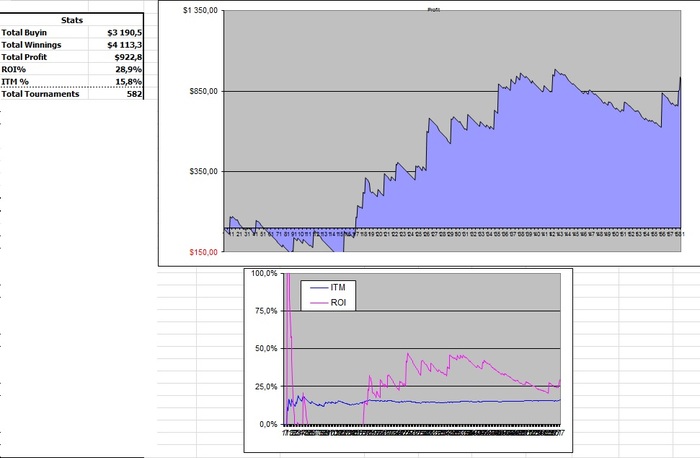Select the ROI legend entry
The width and height of the screenshot is (700, 458).
coord(328,303)
